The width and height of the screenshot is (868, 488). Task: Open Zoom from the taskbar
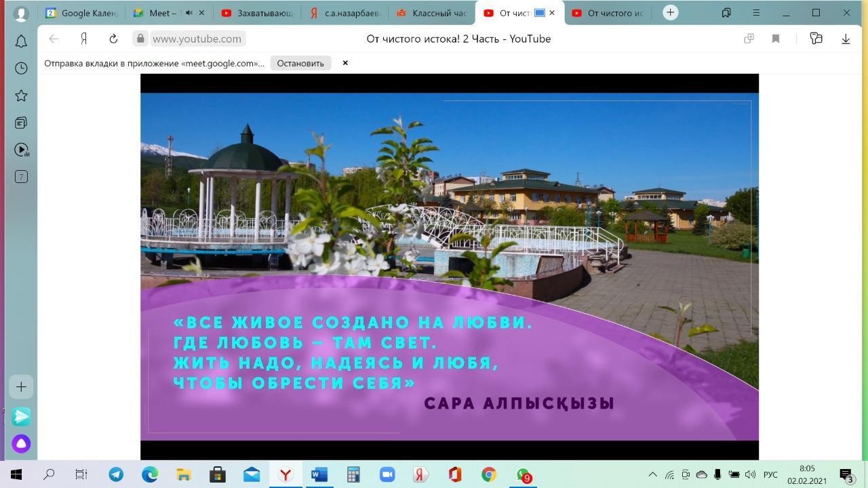click(387, 474)
